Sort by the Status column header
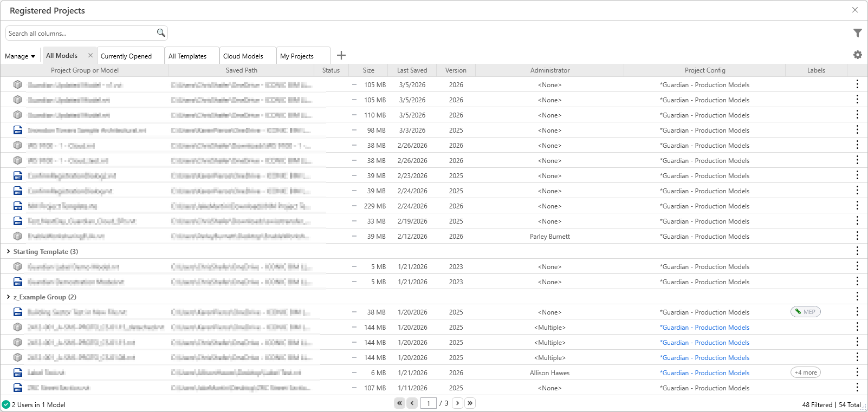Screen dimensions: 868x412 (331, 70)
